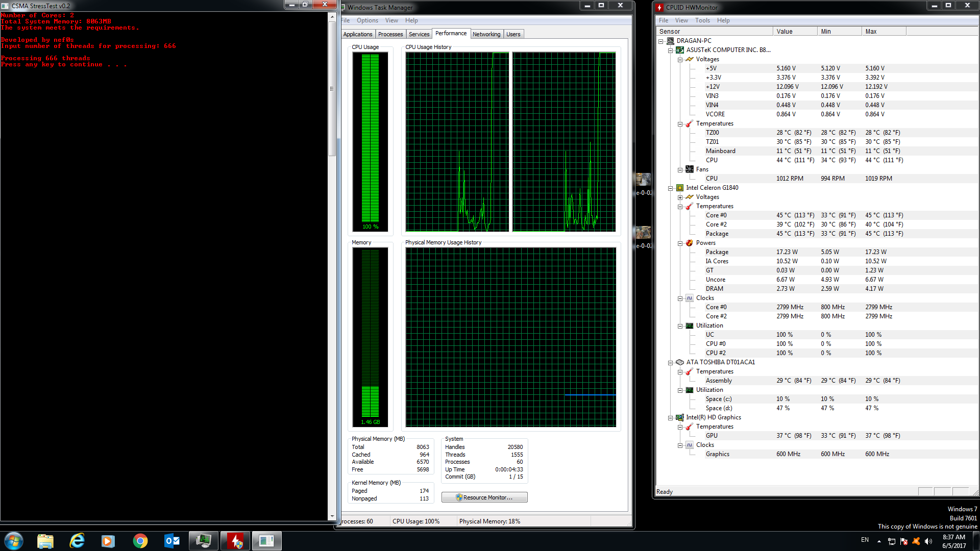
Task: Select the Networking tab in Task Manager
Action: [486, 34]
